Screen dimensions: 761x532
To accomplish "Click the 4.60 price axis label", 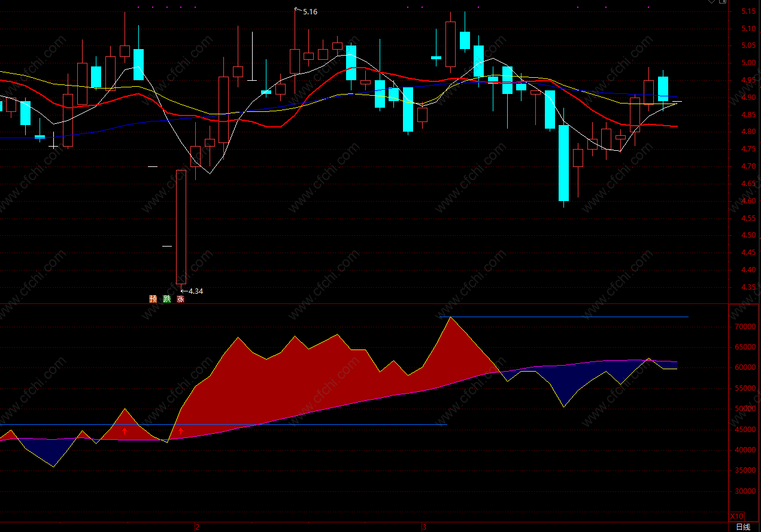I will 748,201.
